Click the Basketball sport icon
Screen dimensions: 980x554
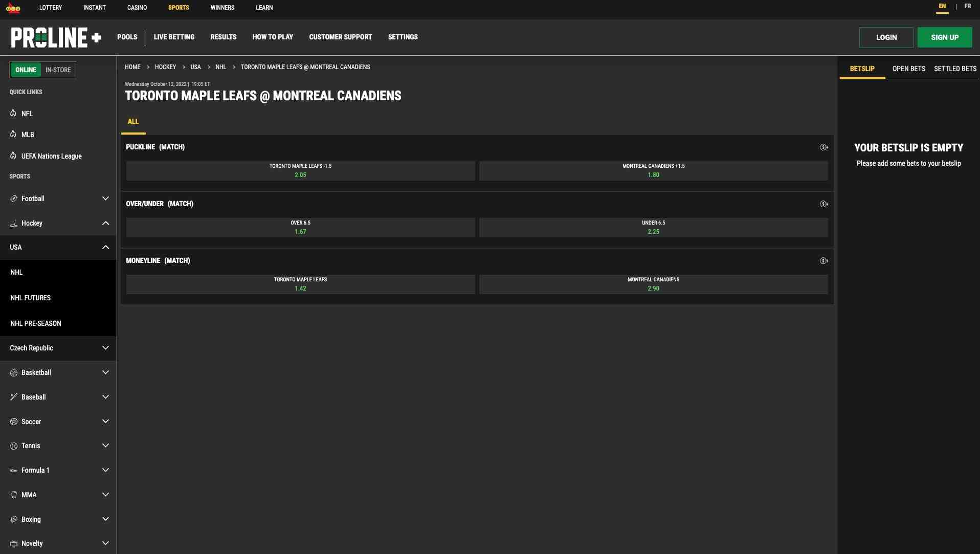click(14, 372)
